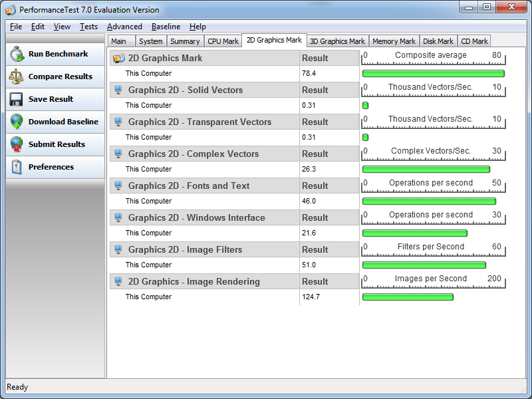Click the 46.0 Fonts and Text value
Viewport: 532px width, 399px height.
click(309, 201)
